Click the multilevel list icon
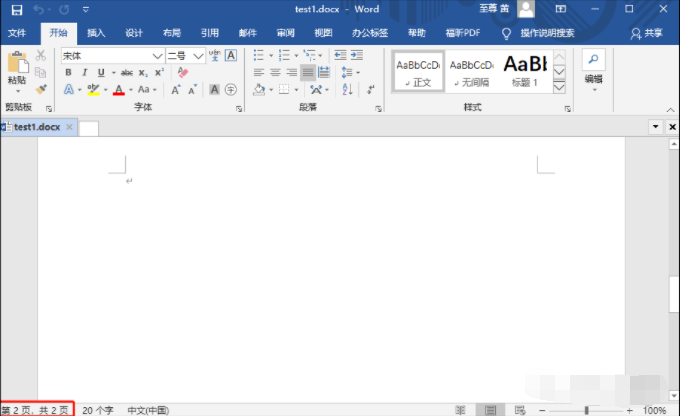The height and width of the screenshot is (416, 680). click(x=310, y=55)
